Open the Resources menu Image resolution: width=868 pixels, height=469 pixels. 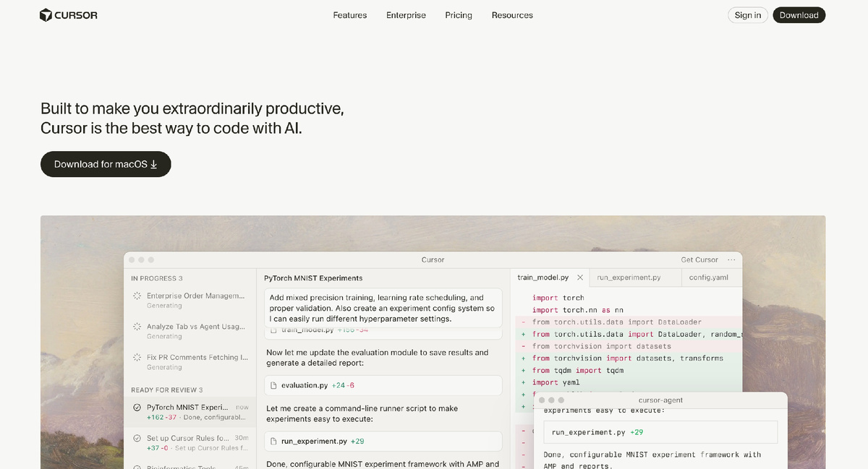(x=512, y=15)
